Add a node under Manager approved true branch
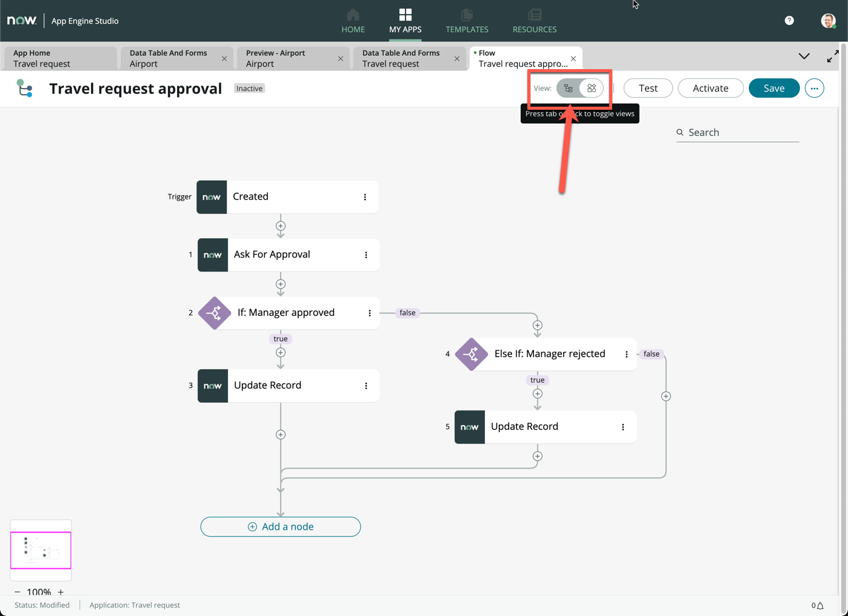 tap(281, 353)
